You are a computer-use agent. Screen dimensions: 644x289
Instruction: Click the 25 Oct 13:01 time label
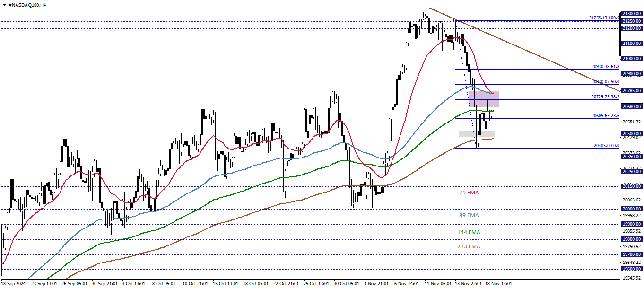click(x=317, y=284)
